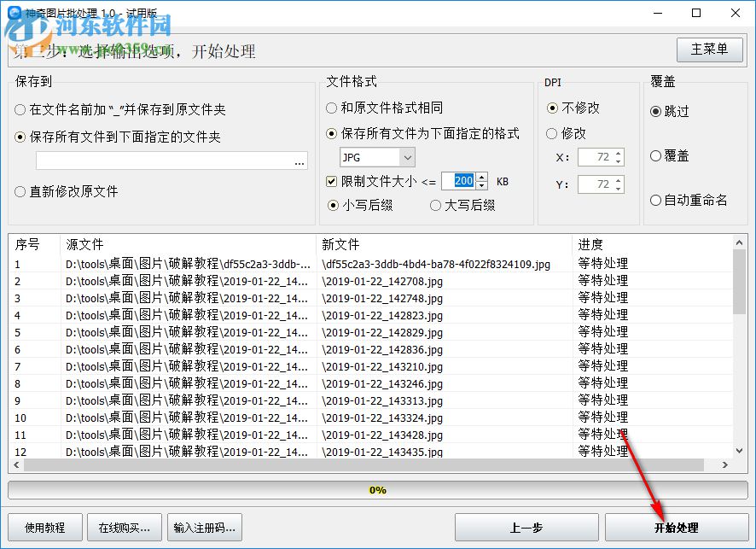Click the 序号 column header
Viewport: 756px width, 549px height.
coord(34,244)
